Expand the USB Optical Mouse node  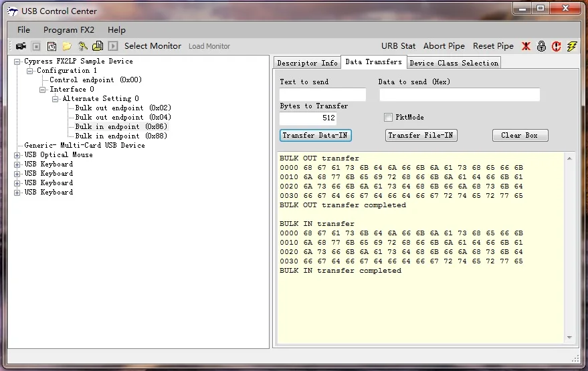coord(17,155)
